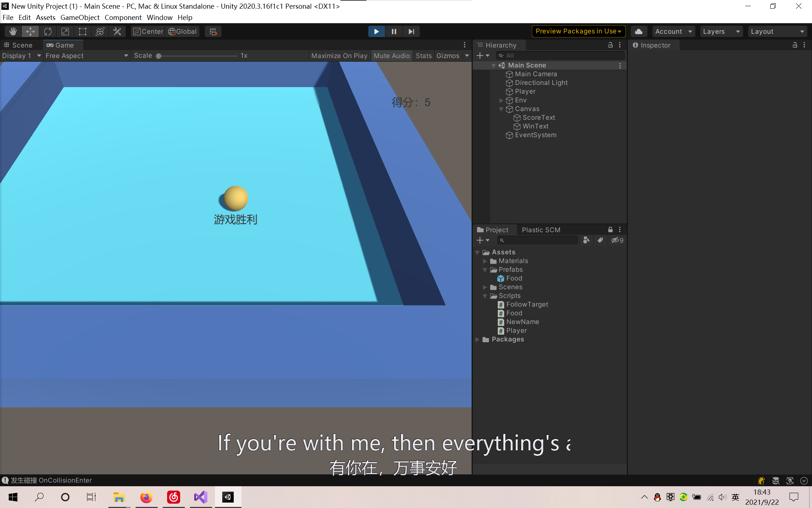The width and height of the screenshot is (812, 508).
Task: Open Layers dropdown
Action: point(721,32)
